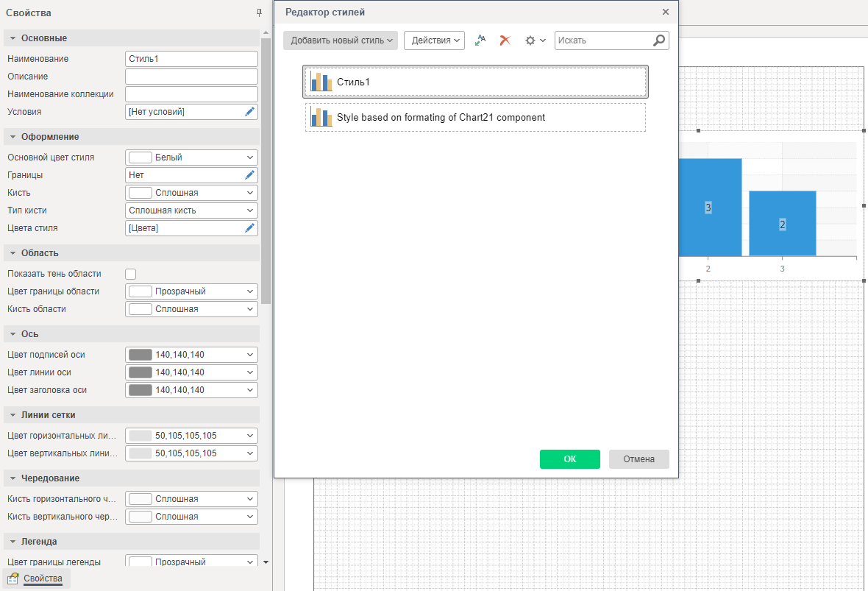Click the magnifier search icon
This screenshot has height=591, width=868.
click(x=659, y=40)
